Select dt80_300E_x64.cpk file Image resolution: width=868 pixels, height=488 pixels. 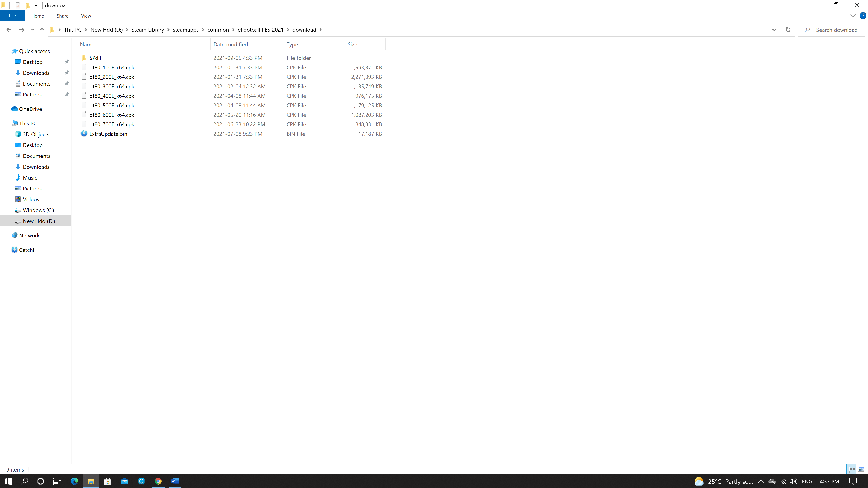(111, 86)
